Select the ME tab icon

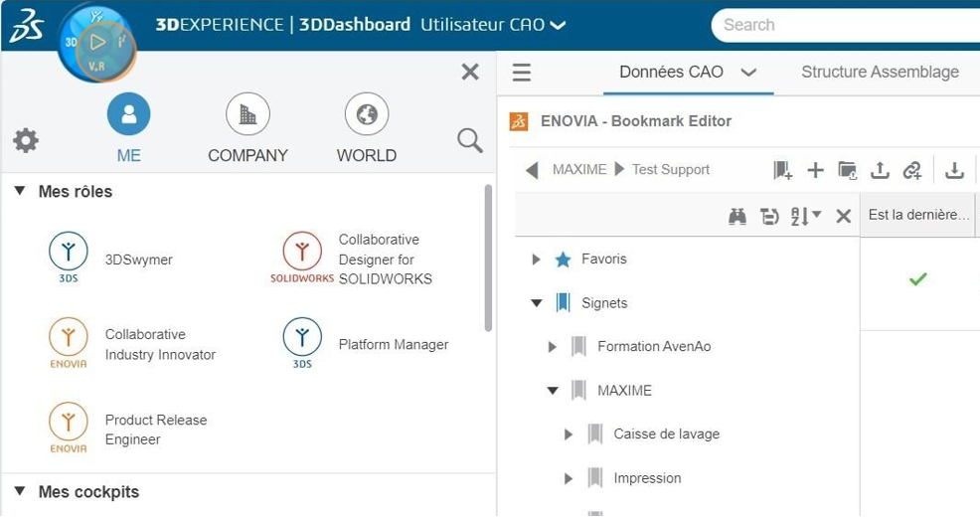pos(129,113)
